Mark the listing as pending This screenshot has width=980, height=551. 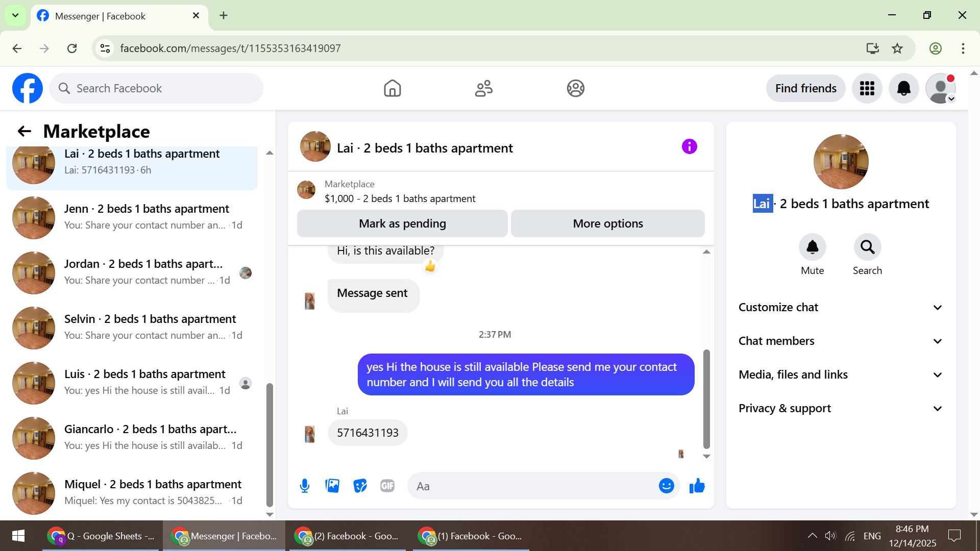(402, 223)
